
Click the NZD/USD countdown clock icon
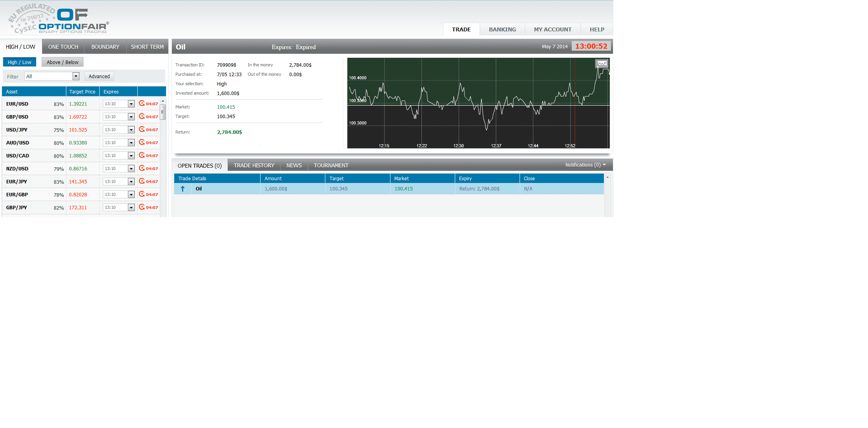(x=142, y=168)
